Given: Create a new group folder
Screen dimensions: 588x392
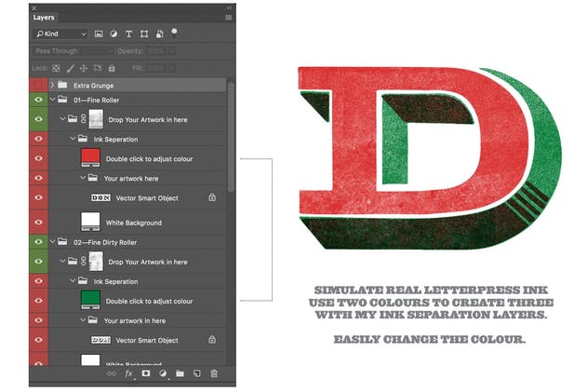Looking at the screenshot, I should point(180,373).
